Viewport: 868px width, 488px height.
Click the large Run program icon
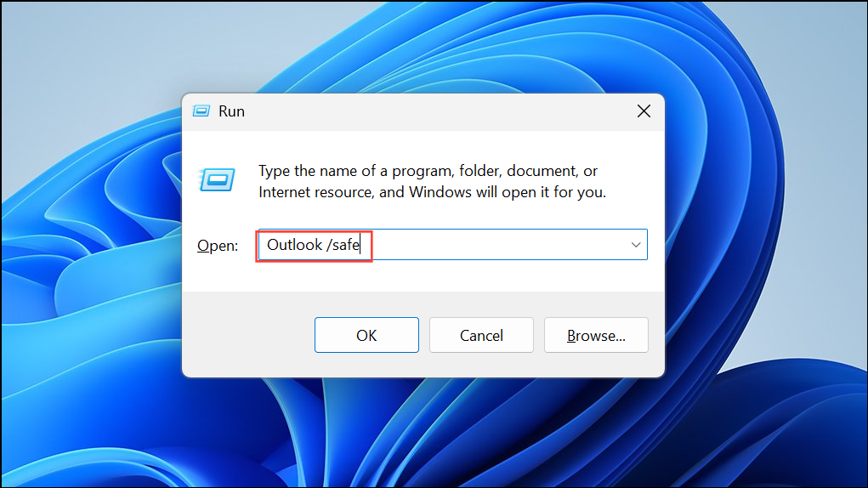[x=217, y=180]
